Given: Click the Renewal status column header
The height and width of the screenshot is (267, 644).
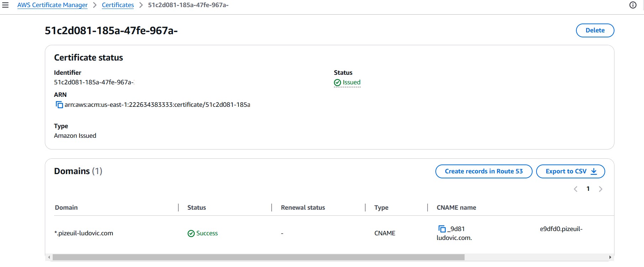Looking at the screenshot, I should tap(303, 208).
